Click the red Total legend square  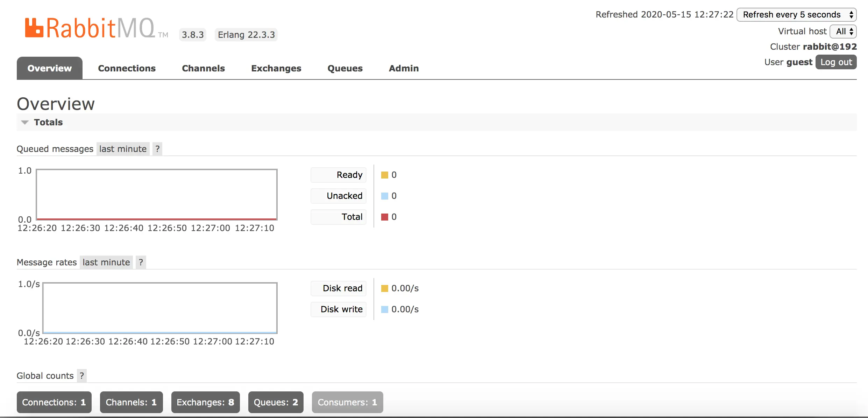tap(384, 217)
